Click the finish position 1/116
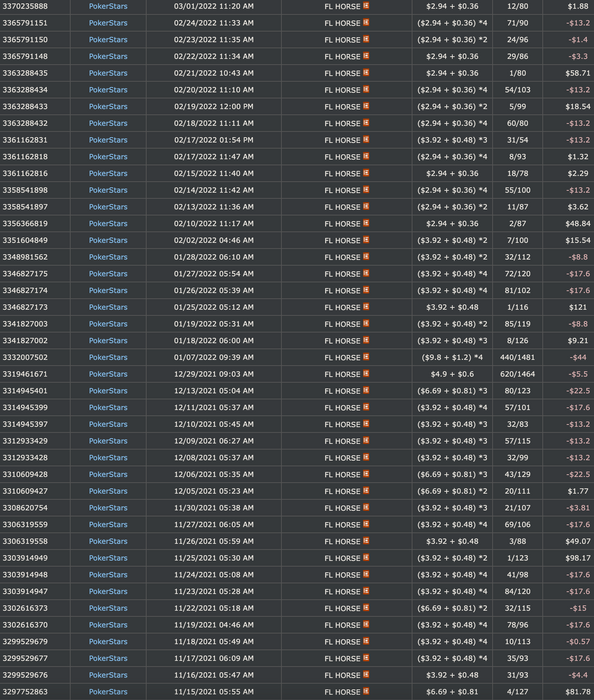Screen dimensions: 594x700 (x=517, y=307)
